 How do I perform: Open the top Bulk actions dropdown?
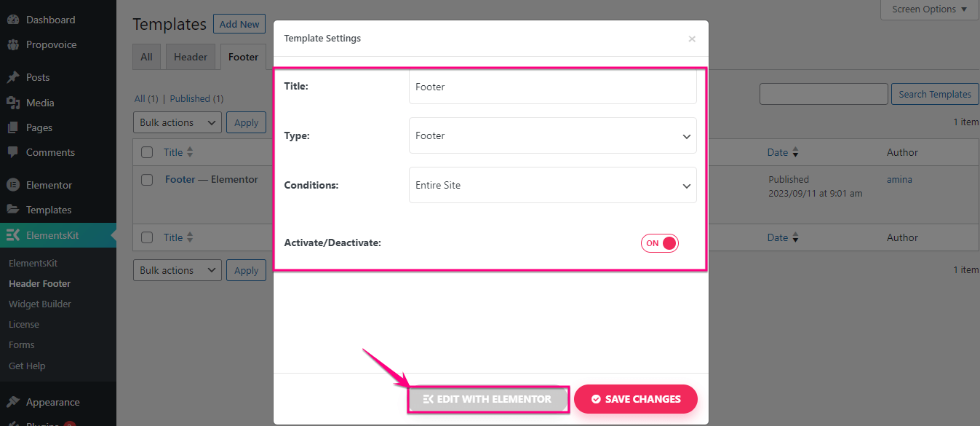pos(178,122)
